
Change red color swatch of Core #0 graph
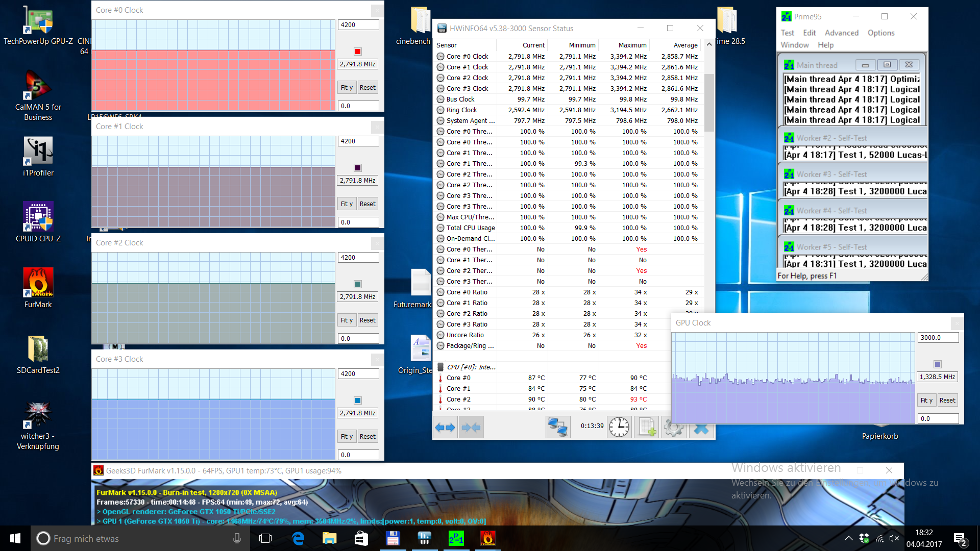pos(358,52)
